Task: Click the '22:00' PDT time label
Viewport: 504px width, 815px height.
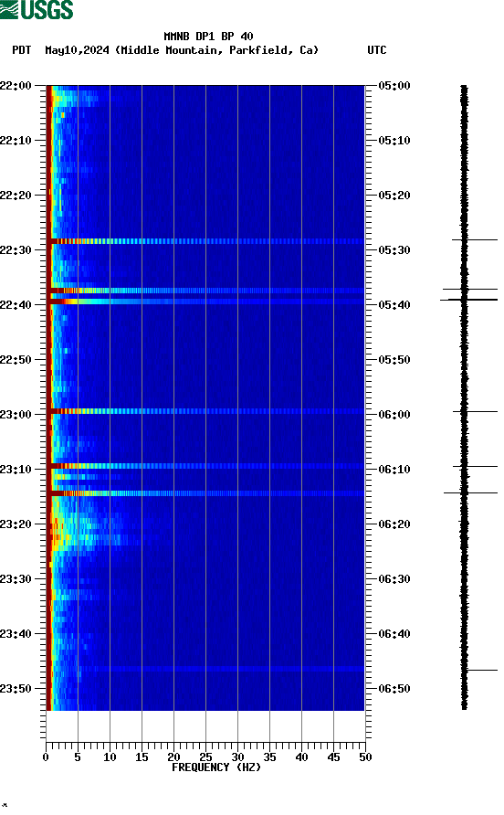Action: (x=16, y=86)
